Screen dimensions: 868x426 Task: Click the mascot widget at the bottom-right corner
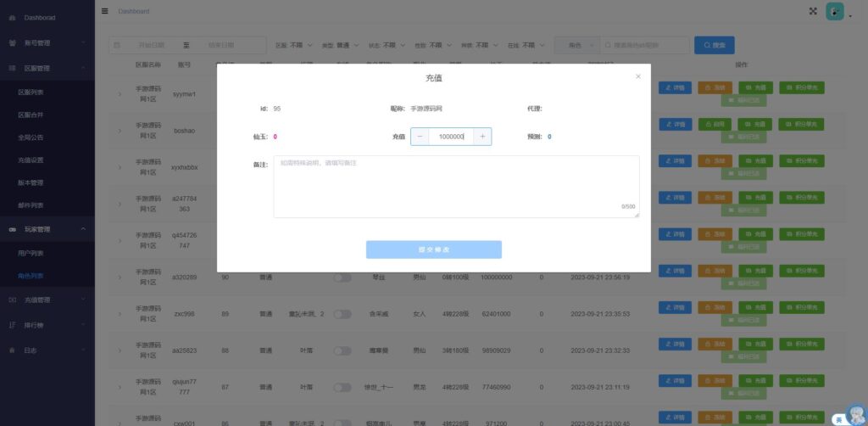tap(857, 414)
